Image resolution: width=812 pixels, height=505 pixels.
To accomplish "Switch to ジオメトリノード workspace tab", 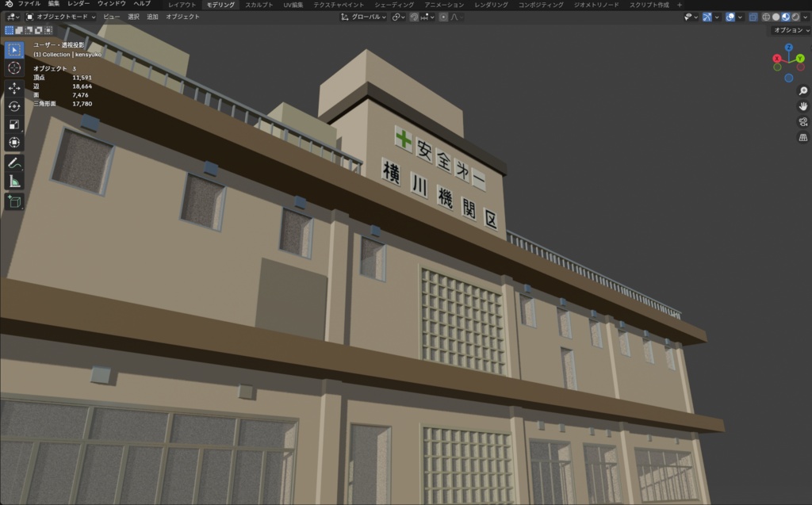I will tap(596, 5).
